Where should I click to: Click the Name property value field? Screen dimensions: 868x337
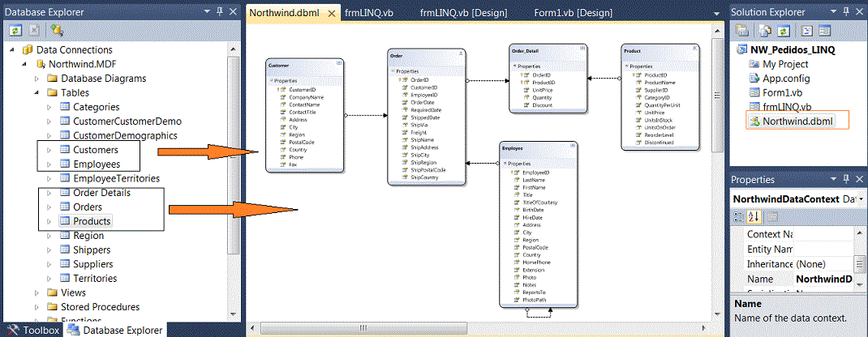[x=823, y=279]
